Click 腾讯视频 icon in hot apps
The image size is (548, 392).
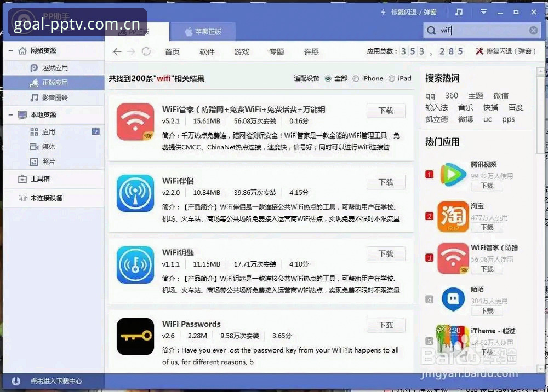point(453,174)
